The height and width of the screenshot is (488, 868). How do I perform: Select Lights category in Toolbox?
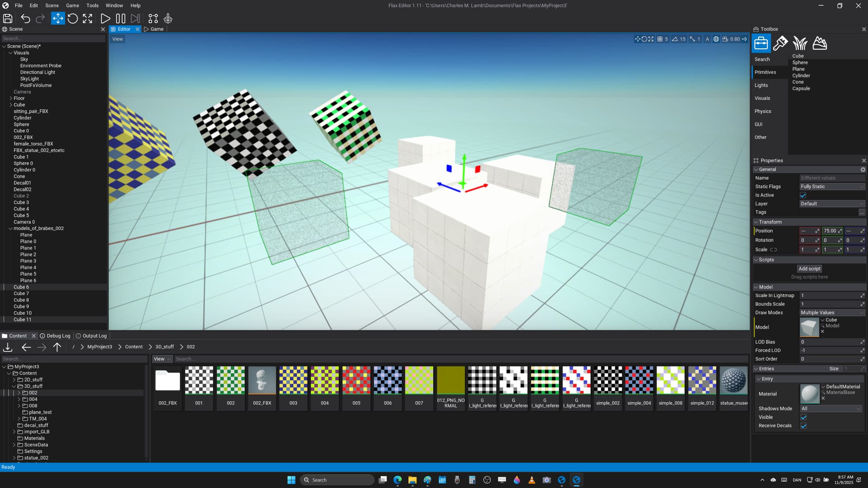[761, 85]
